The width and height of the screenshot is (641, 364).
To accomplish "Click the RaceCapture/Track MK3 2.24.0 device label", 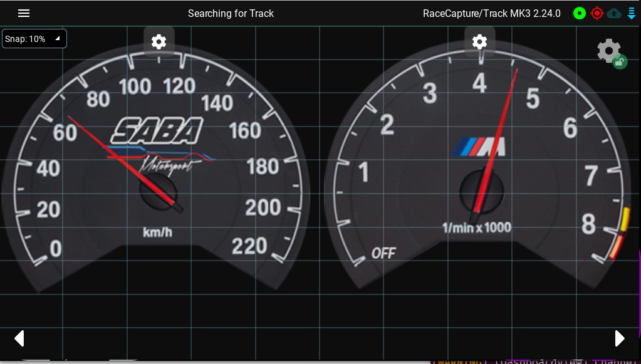I will pos(491,14).
